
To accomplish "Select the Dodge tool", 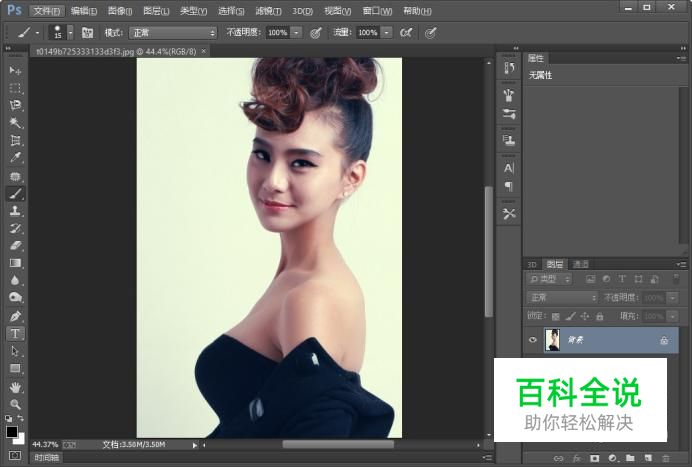I will tap(15, 298).
